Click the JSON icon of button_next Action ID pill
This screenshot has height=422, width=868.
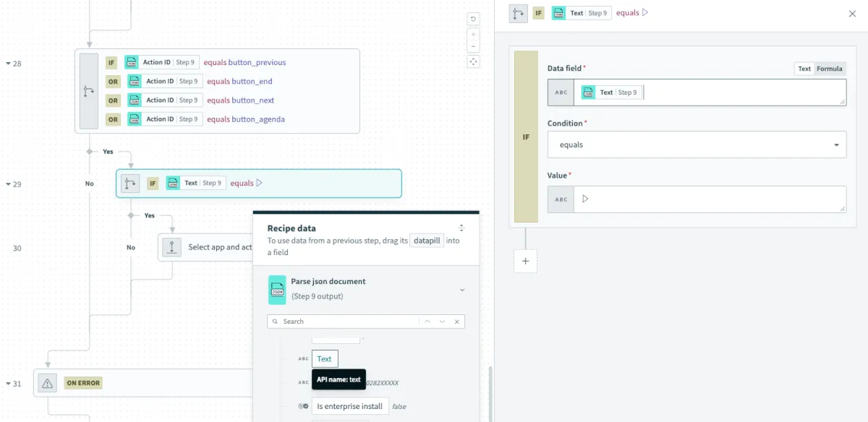coord(134,100)
